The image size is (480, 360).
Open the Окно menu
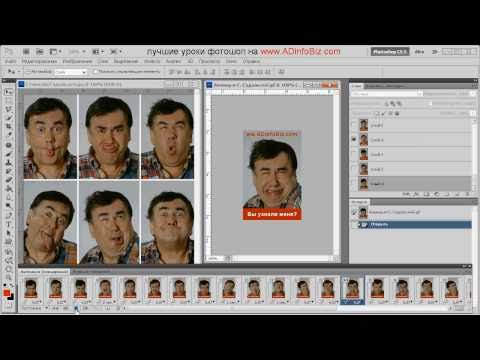click(231, 61)
